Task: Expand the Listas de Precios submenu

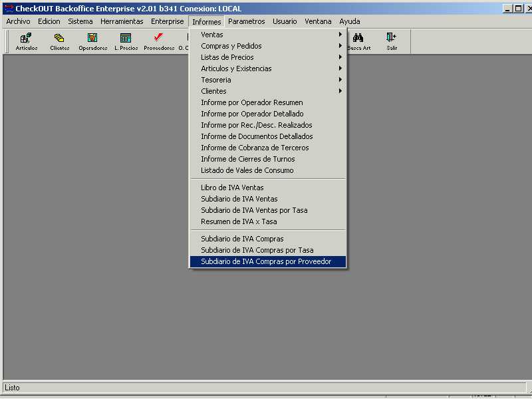Action: tap(268, 57)
